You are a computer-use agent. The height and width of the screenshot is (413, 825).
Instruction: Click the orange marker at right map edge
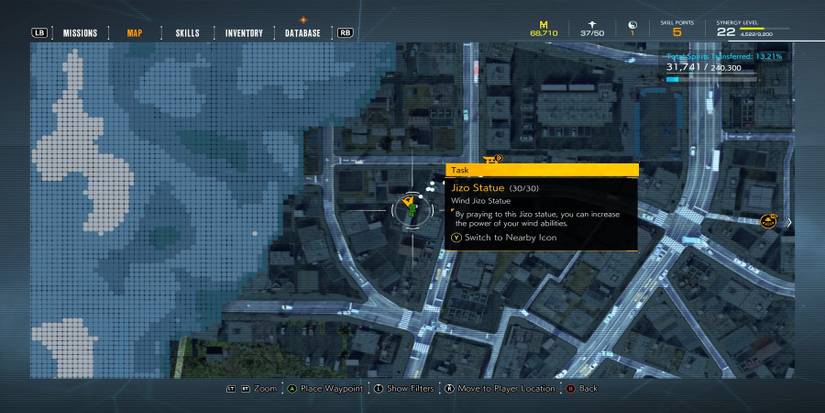(x=768, y=221)
